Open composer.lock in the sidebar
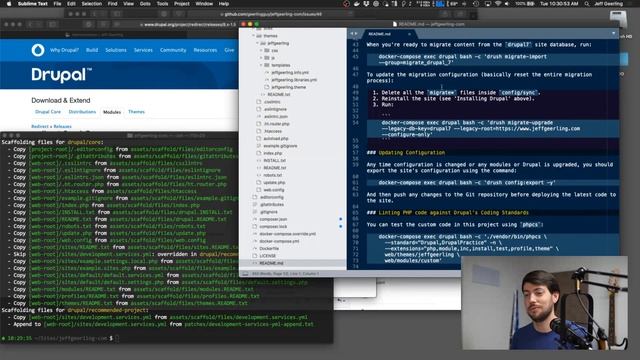 click(x=273, y=227)
